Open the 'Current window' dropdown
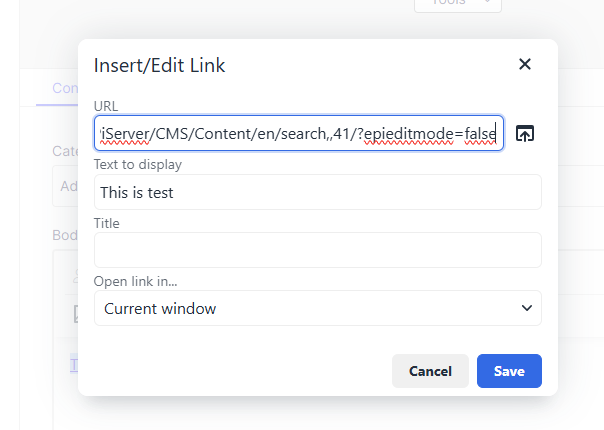This screenshot has height=430, width=604. pos(317,308)
